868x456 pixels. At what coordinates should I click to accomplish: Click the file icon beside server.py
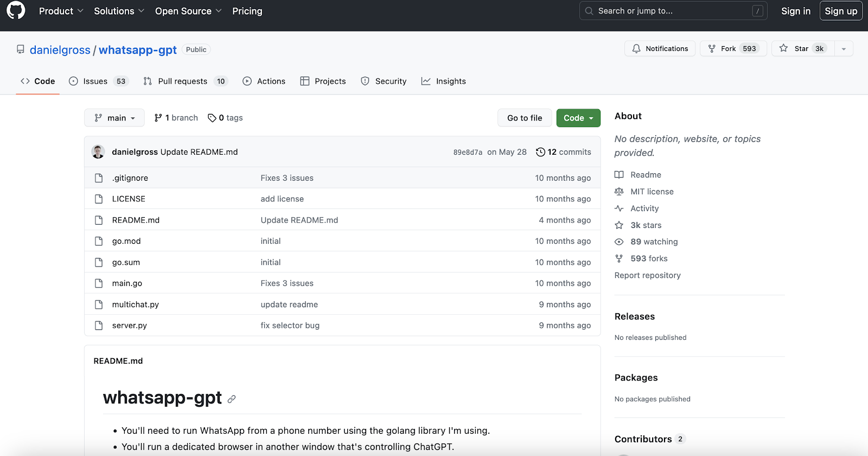click(x=99, y=326)
